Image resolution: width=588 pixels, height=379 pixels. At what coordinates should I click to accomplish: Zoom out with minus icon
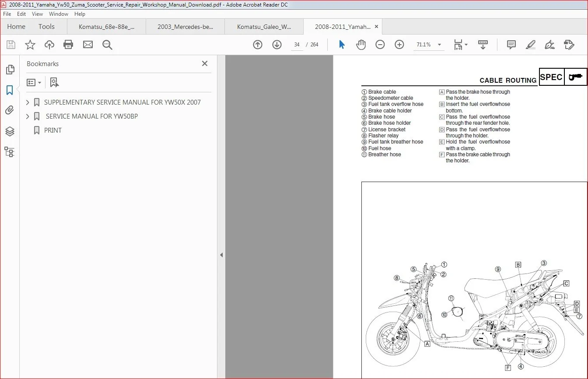(380, 45)
